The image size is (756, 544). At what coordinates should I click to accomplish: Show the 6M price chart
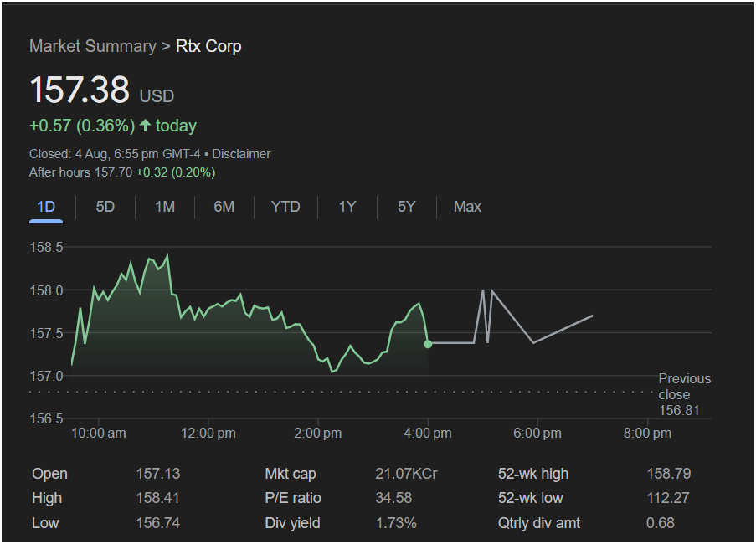pyautogui.click(x=224, y=207)
